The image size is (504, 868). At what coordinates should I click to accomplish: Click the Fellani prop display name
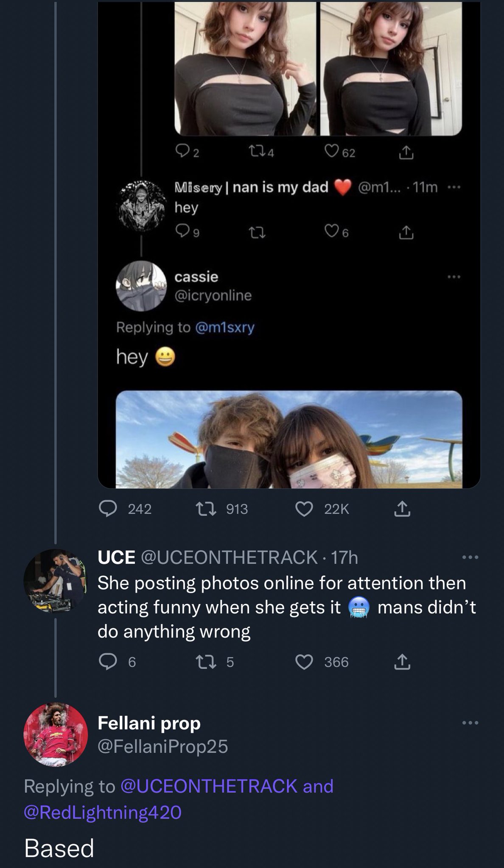click(x=149, y=723)
